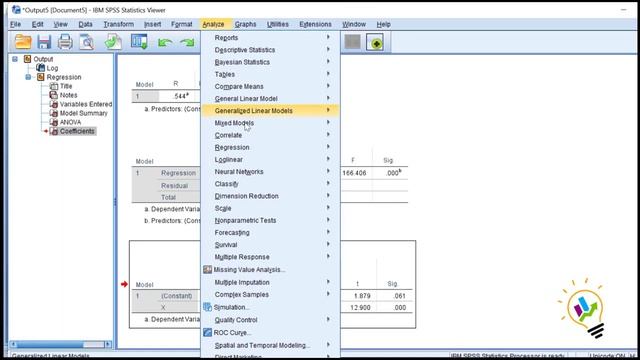Click the Output root icon in outline

pos(27,59)
